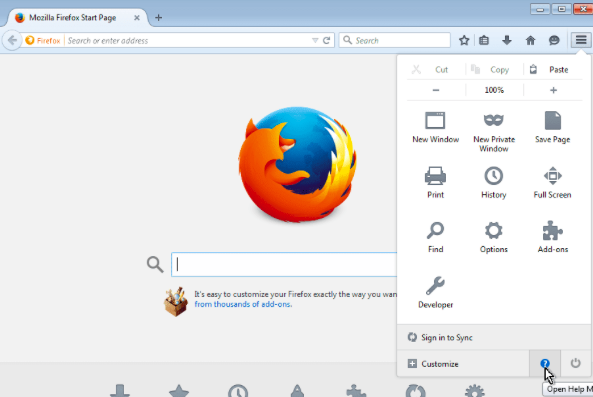Screen dimensions: 593x397
Task: Open the downloads arrow icon
Action: (x=507, y=40)
